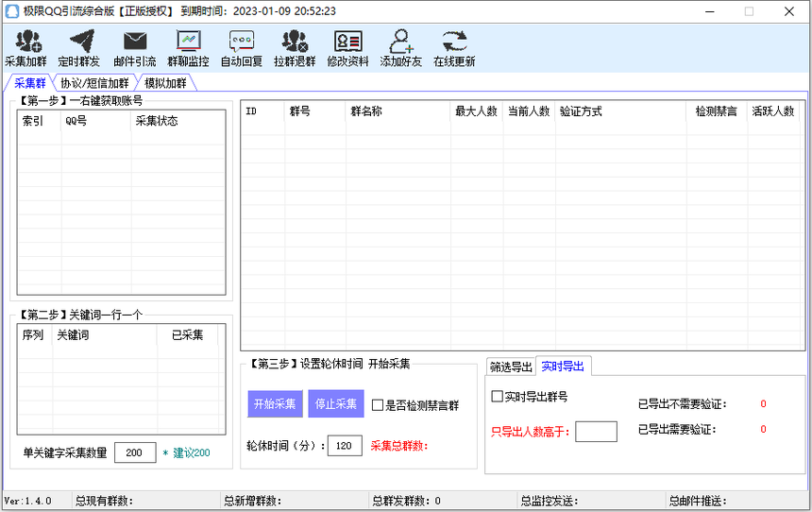Click the app logo in title bar

(x=11, y=11)
